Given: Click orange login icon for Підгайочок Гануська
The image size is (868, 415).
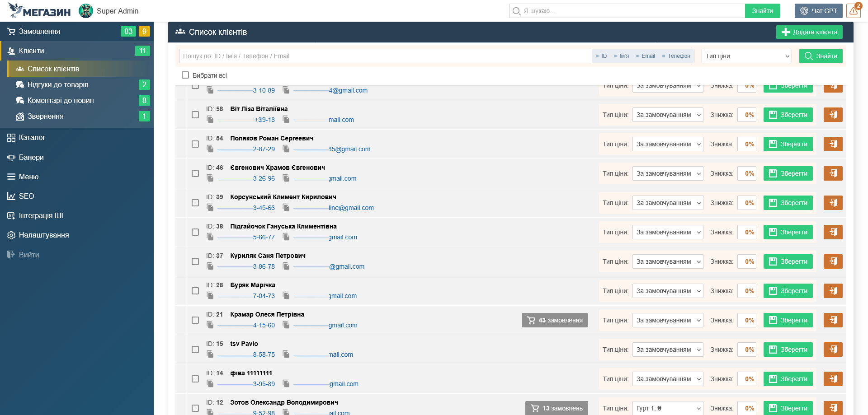Looking at the screenshot, I should point(833,232).
